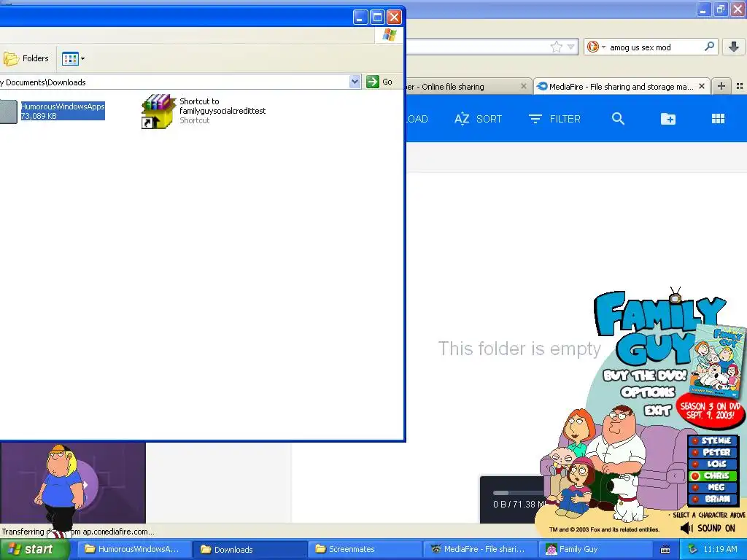This screenshot has width=747, height=560.
Task: Open the tab groups grid icon
Action: (x=740, y=86)
